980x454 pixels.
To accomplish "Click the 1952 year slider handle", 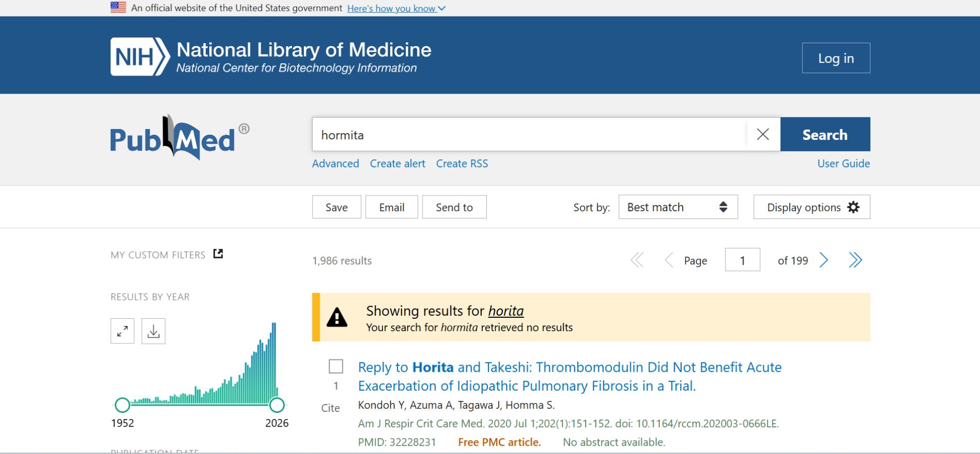I will click(122, 405).
